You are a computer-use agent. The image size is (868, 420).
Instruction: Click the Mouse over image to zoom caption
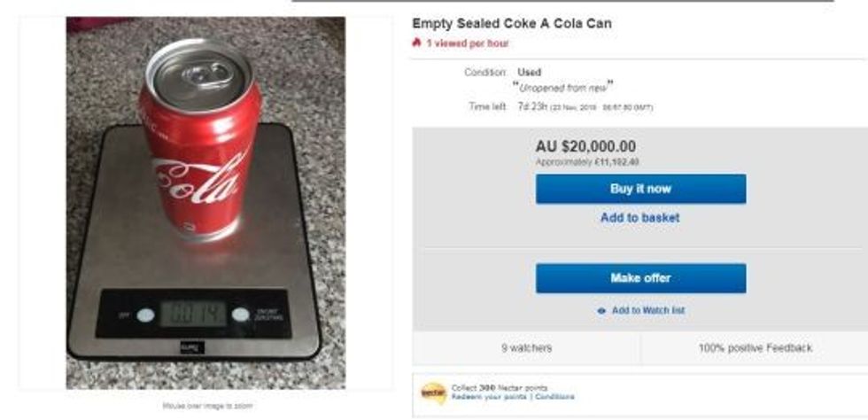[x=205, y=405]
